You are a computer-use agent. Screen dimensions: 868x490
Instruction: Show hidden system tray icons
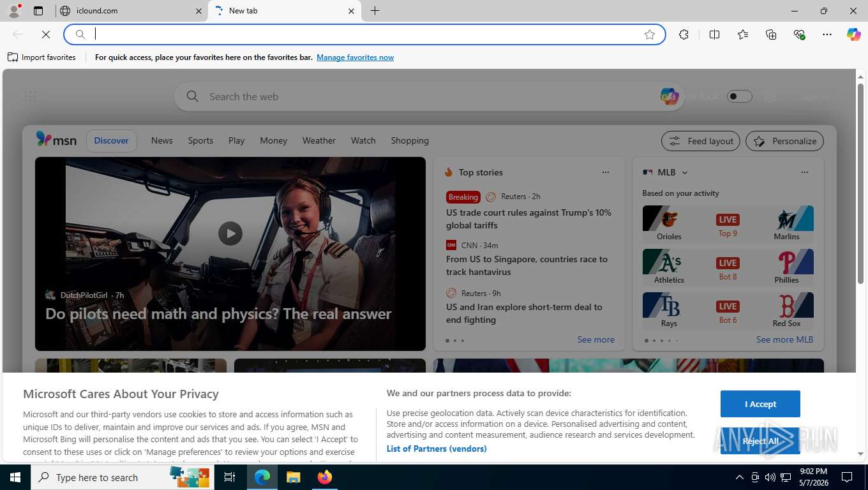point(740,477)
